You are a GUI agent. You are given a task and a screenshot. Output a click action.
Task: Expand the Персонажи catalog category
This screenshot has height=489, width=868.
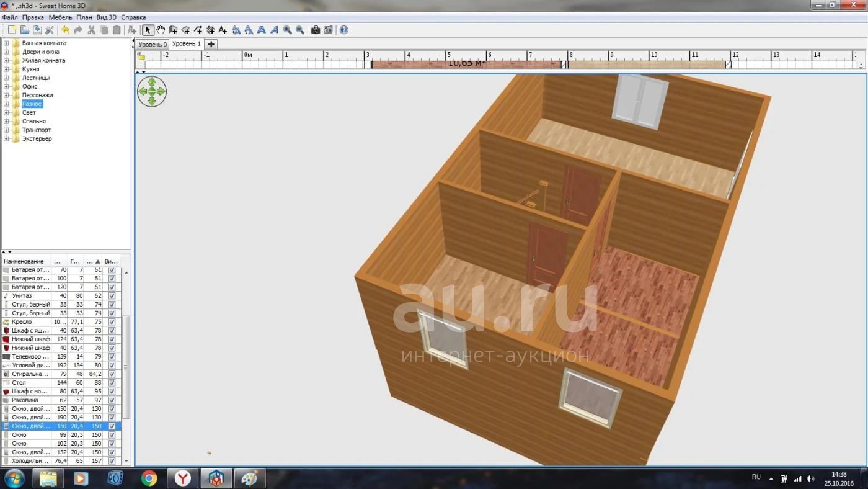click(6, 96)
